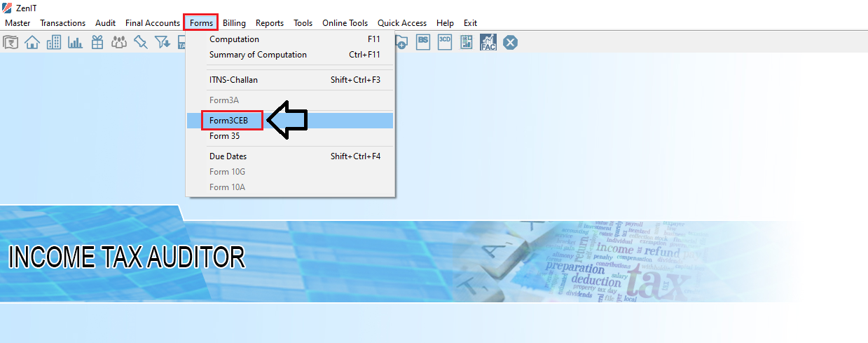868x343 pixels.
Task: Click the house property icon
Action: coord(32,43)
